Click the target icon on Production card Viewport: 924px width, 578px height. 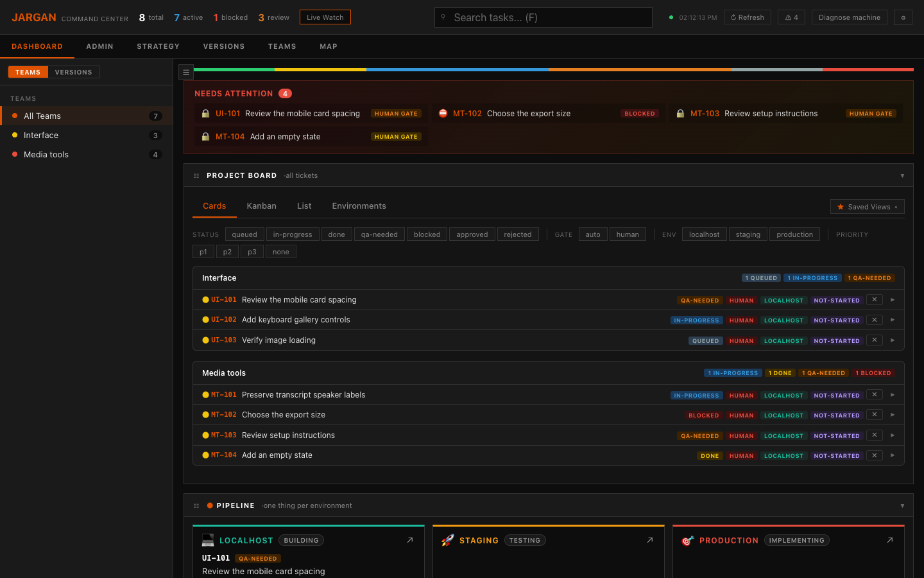[x=687, y=540]
